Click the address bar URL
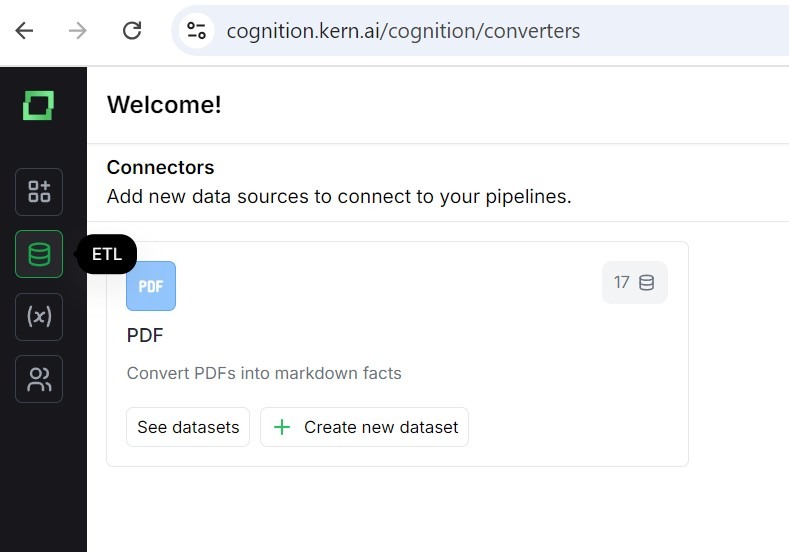Screen dimensions: 789x552 coord(403,31)
